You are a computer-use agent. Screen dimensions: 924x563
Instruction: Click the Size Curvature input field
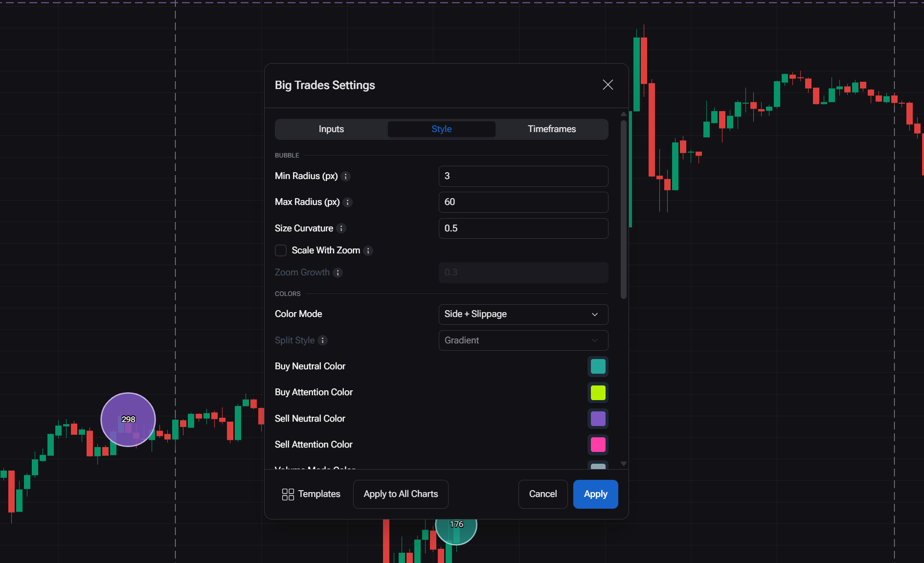tap(523, 228)
